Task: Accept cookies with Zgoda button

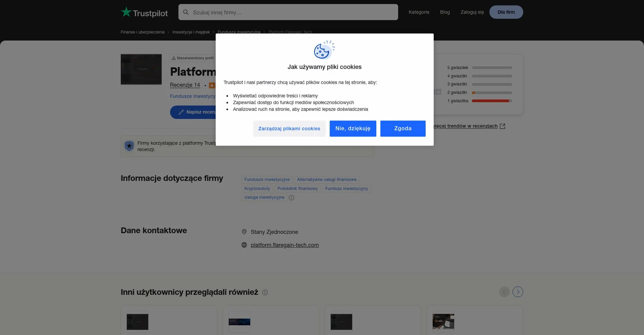Action: [x=403, y=129]
